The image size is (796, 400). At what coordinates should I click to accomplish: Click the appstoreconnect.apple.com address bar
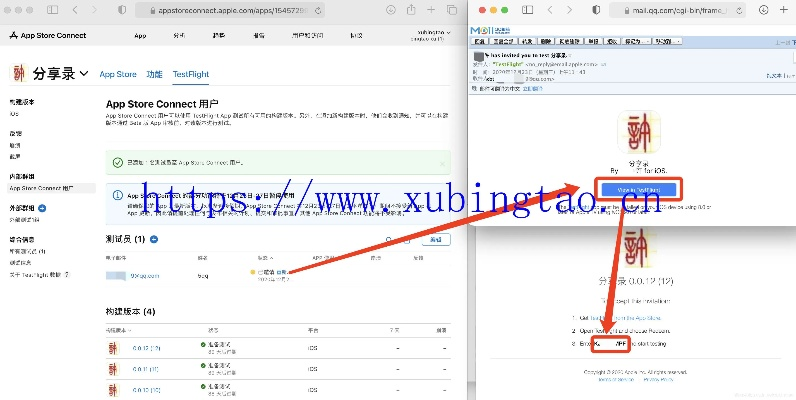pos(230,10)
